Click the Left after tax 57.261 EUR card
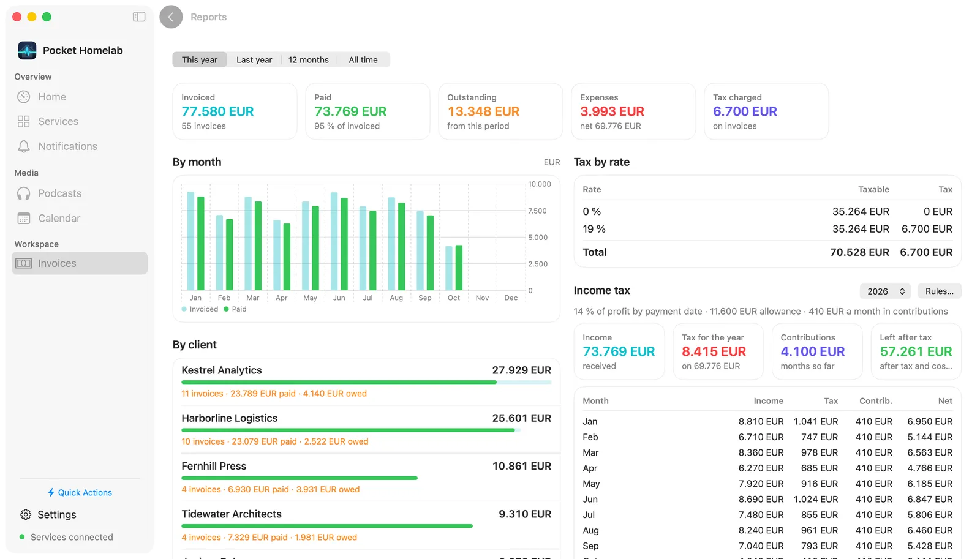Viewport: 980px width, 559px height. point(916,351)
